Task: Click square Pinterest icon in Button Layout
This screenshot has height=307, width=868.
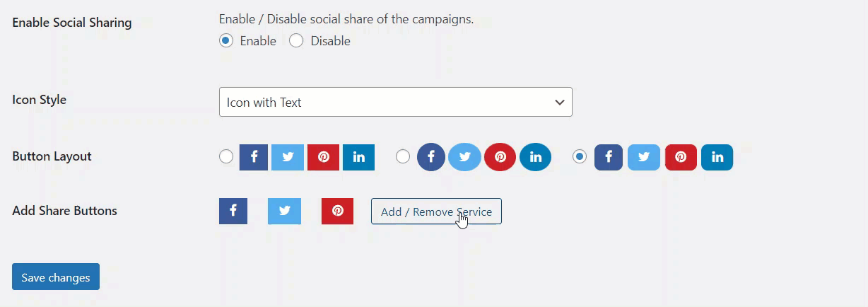Action: tap(324, 157)
